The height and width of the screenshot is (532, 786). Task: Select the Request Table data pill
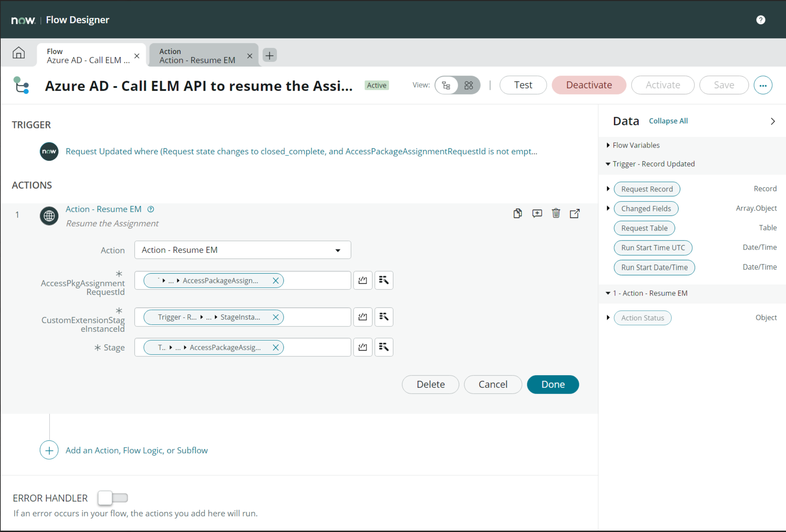click(x=644, y=228)
